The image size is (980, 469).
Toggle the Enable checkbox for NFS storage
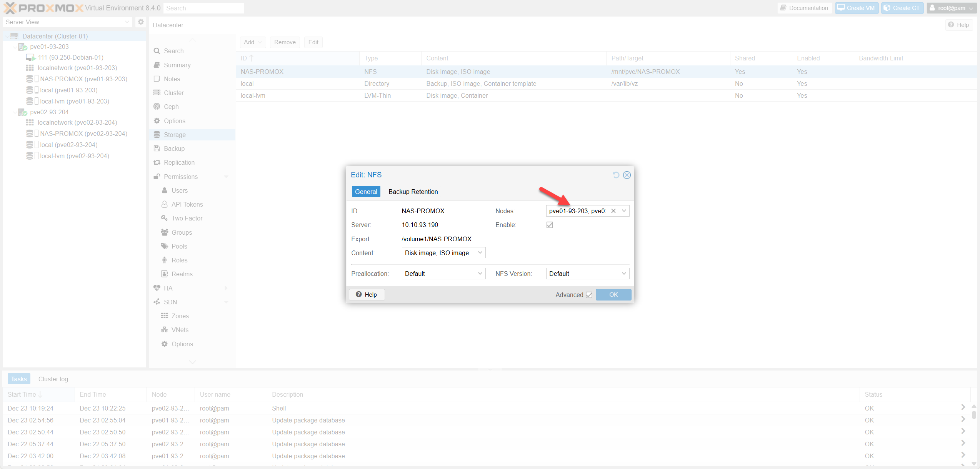pos(550,225)
